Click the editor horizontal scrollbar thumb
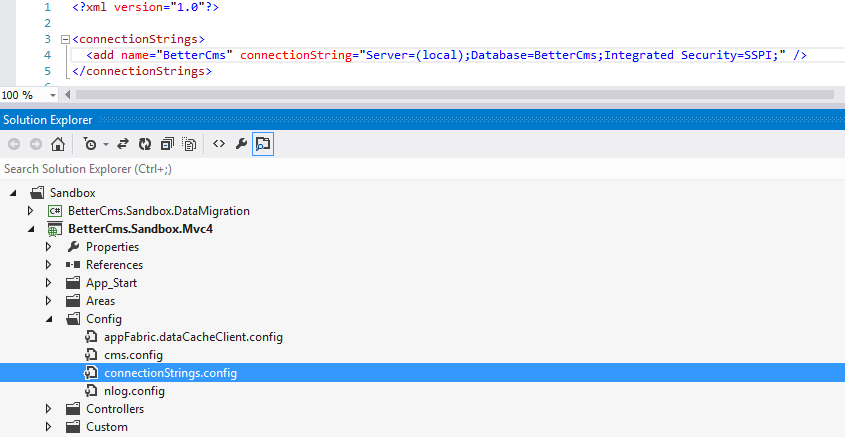Image resolution: width=845 pixels, height=437 pixels. tap(455, 95)
